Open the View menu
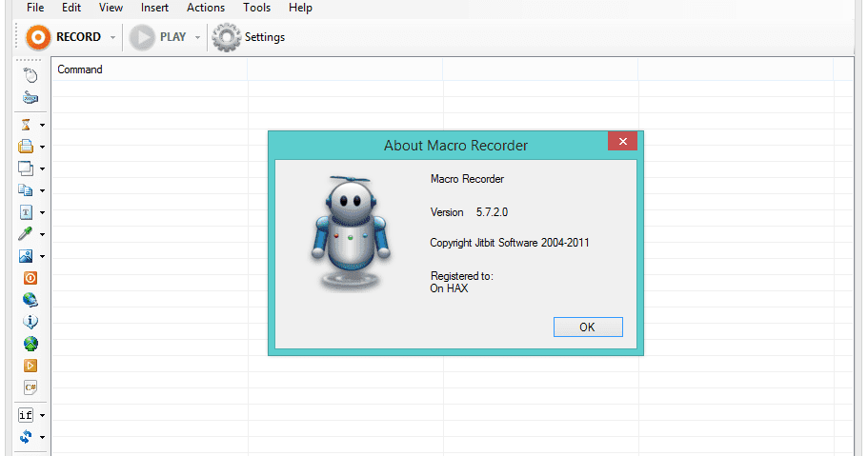This screenshot has width=868, height=456. pos(111,8)
